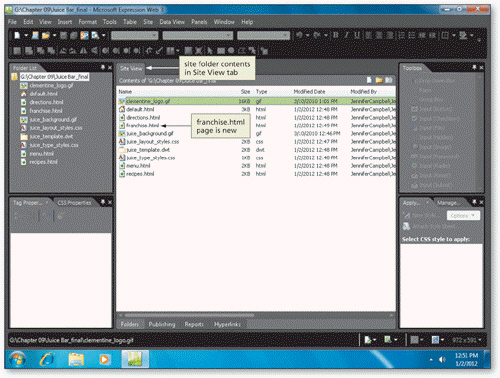Switch to the Hyperlinks tab
The image size is (500, 378).
click(227, 324)
